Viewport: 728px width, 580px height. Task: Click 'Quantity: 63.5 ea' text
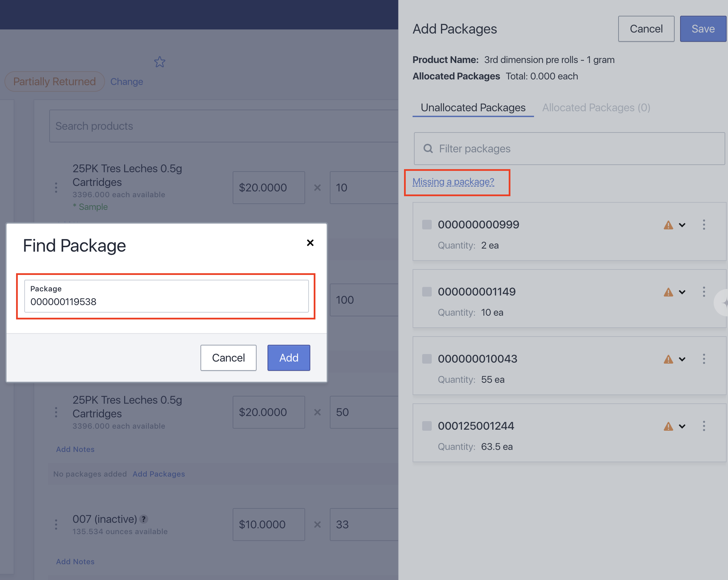475,447
